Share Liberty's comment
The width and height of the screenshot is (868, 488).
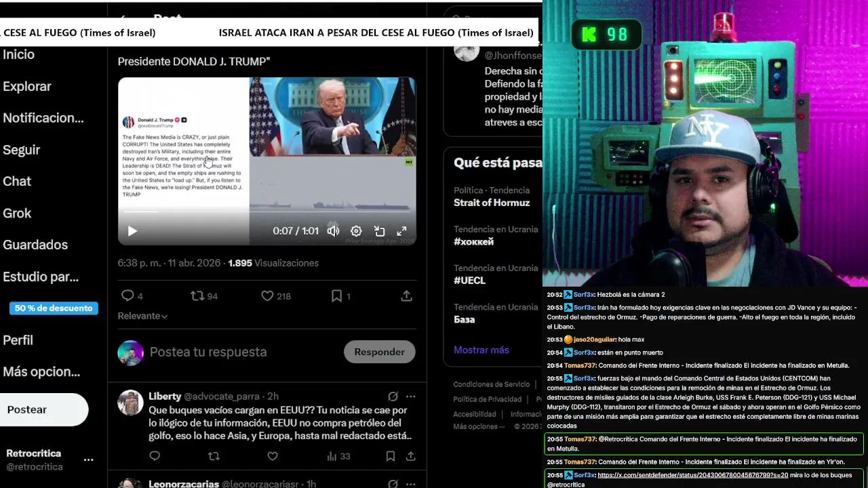410,456
